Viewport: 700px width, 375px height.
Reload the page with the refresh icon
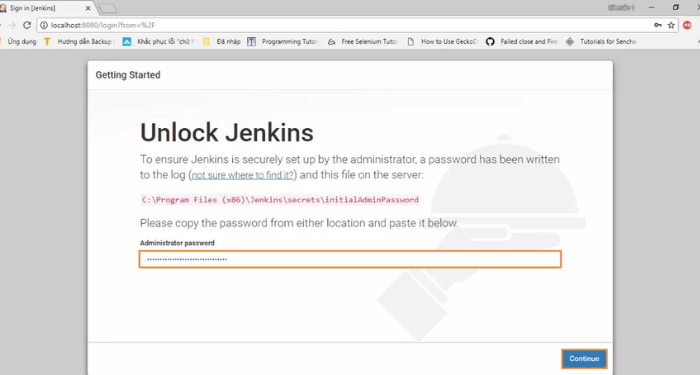[x=27, y=25]
